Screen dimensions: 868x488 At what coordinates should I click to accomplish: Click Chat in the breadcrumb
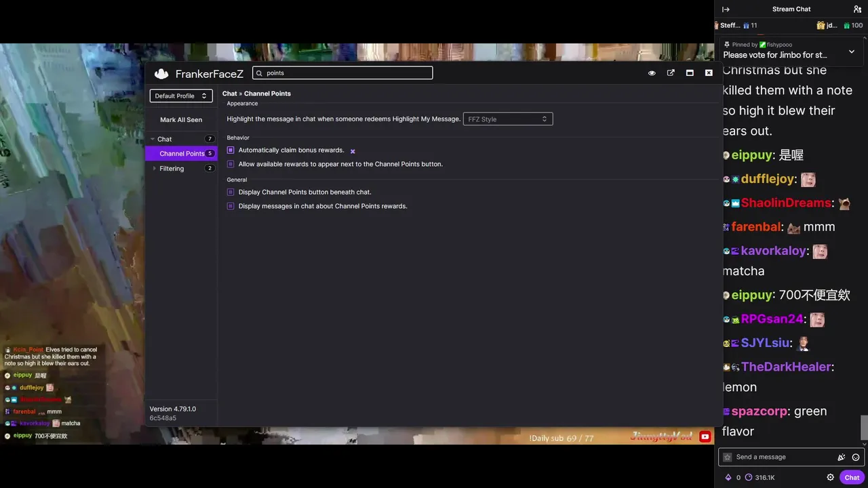(230, 94)
